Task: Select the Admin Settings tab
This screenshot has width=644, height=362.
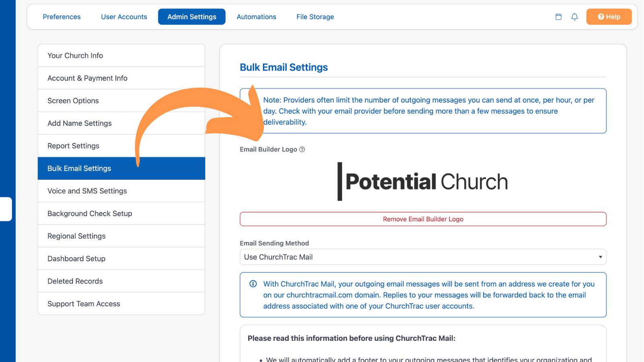Action: (x=192, y=17)
